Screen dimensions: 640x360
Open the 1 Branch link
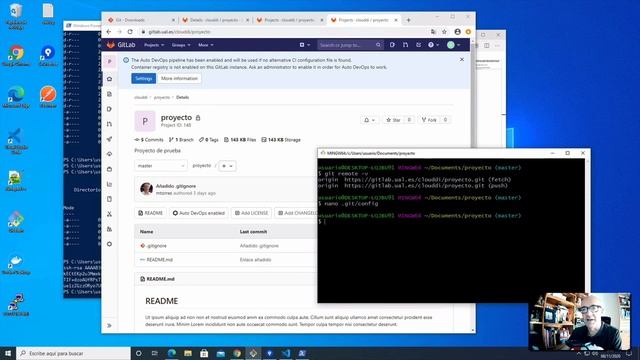click(x=181, y=140)
